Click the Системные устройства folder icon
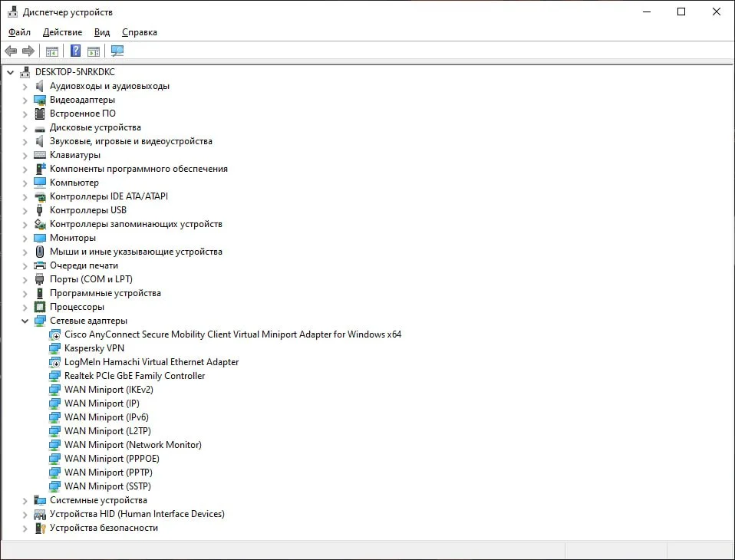The image size is (735, 560). click(x=40, y=500)
